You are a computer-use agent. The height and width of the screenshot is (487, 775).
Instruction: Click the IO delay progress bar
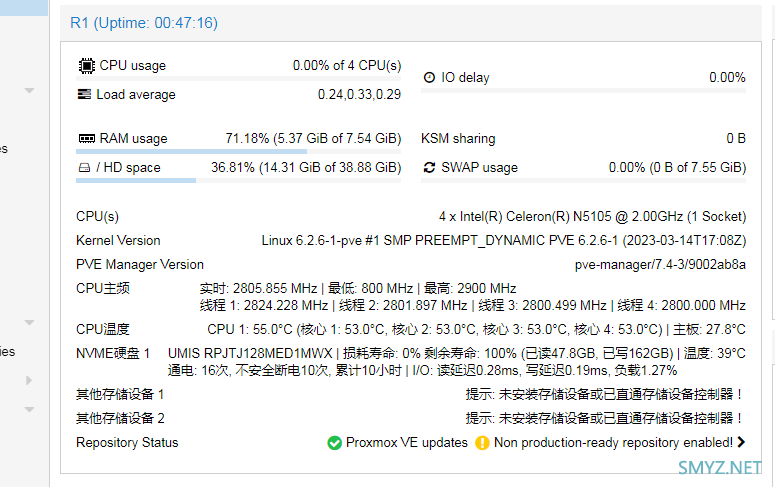(583, 90)
